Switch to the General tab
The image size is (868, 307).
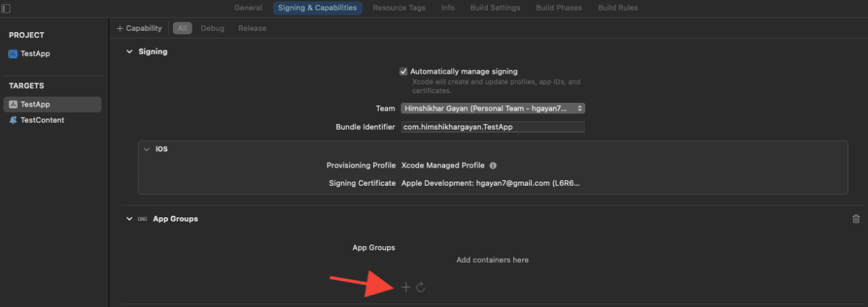tap(248, 8)
